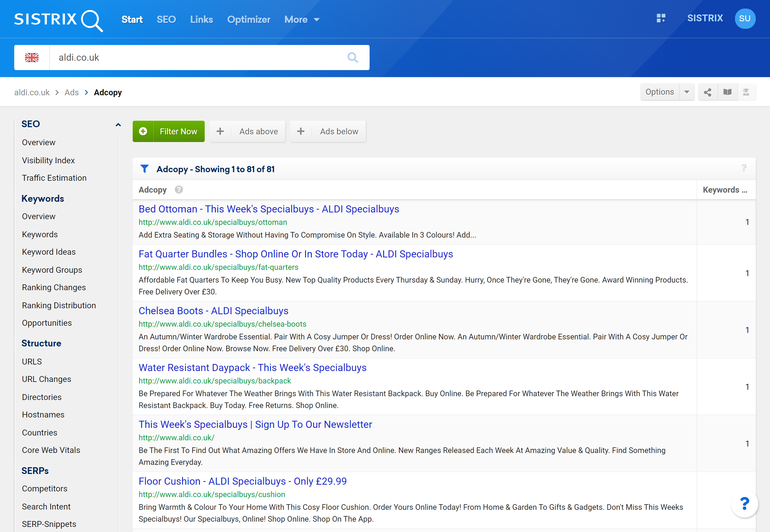This screenshot has width=770, height=532.
Task: Open Traffic Estimation in sidebar
Action: (x=54, y=178)
